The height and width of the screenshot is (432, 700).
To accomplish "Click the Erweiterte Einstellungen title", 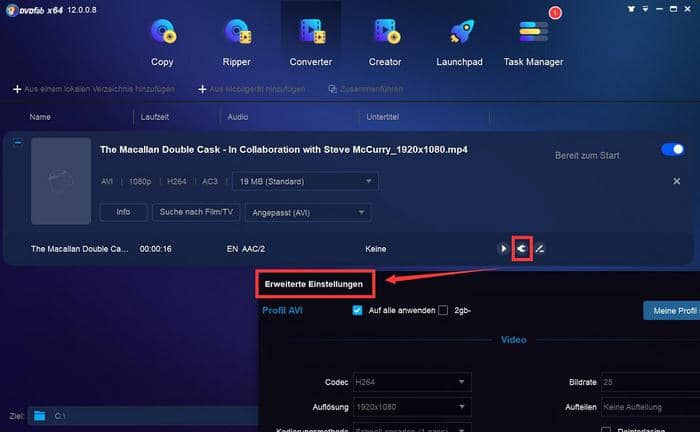I will [x=314, y=284].
